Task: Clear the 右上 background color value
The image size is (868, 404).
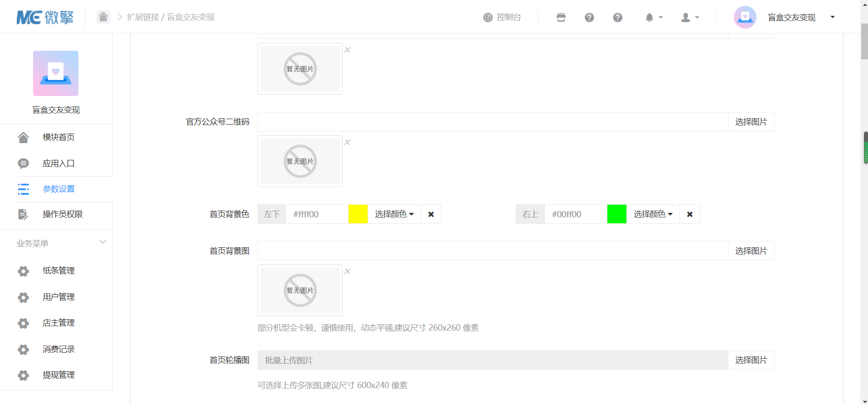Action: 689,214
